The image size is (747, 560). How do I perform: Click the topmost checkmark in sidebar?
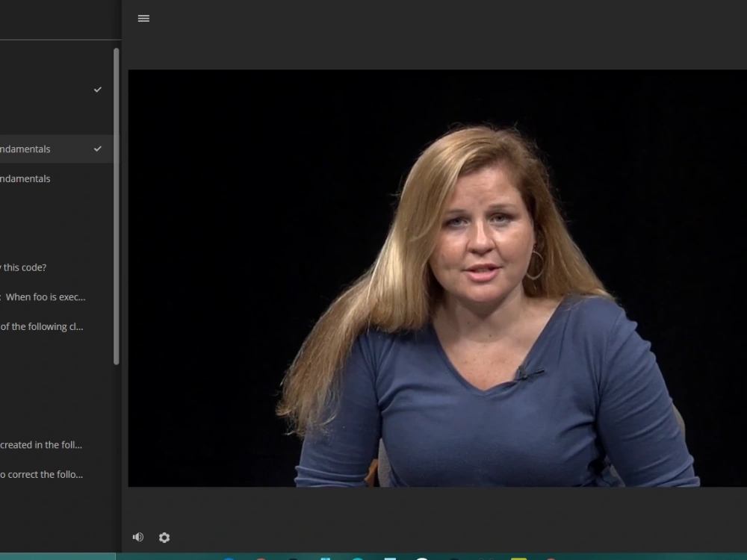[x=98, y=90]
